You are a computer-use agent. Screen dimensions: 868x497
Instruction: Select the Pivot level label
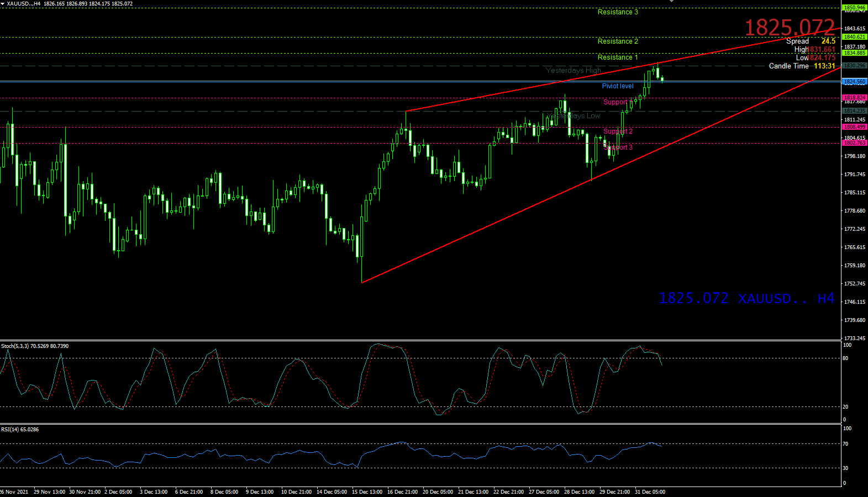pyautogui.click(x=618, y=86)
